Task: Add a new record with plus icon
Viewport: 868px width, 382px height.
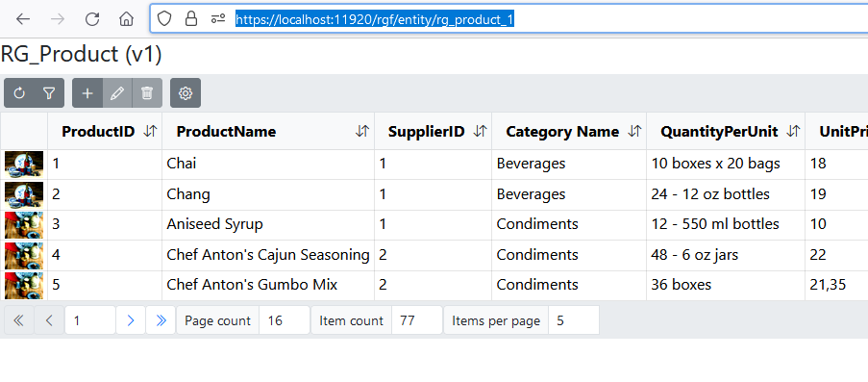Action: click(87, 93)
